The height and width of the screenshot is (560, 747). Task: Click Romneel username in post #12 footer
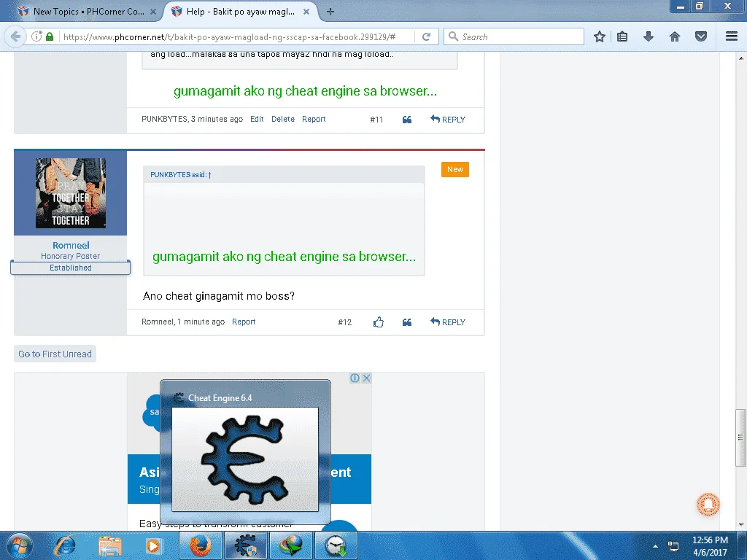[158, 322]
